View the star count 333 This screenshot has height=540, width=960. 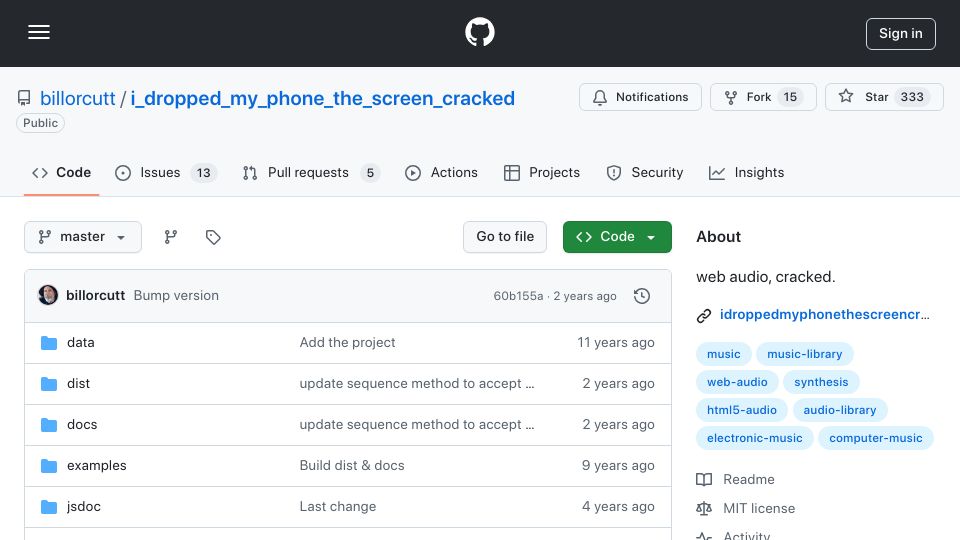click(912, 97)
